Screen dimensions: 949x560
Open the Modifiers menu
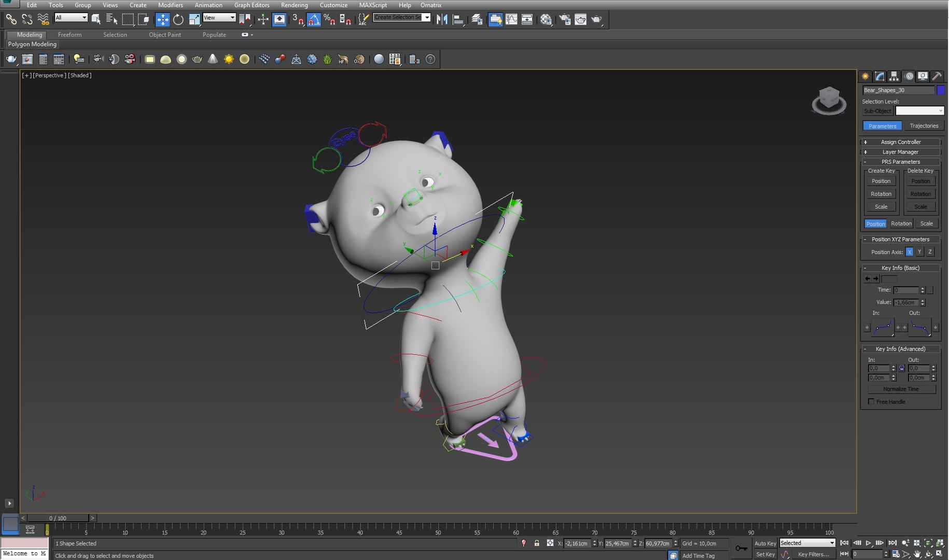coord(170,5)
